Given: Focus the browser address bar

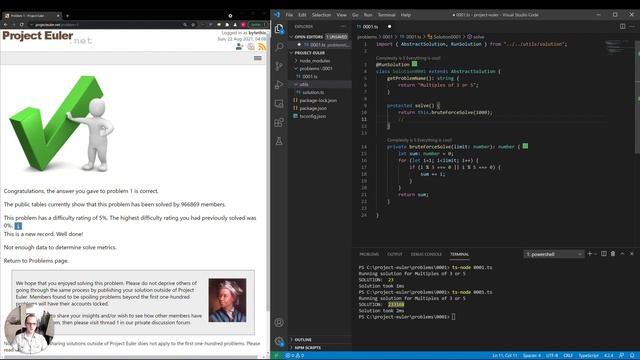Looking at the screenshot, I should 106,24.
